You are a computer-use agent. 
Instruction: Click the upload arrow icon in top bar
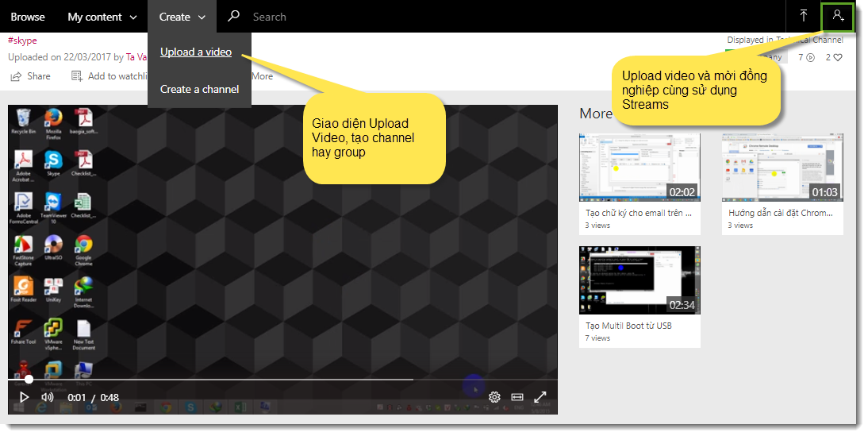pos(804,16)
